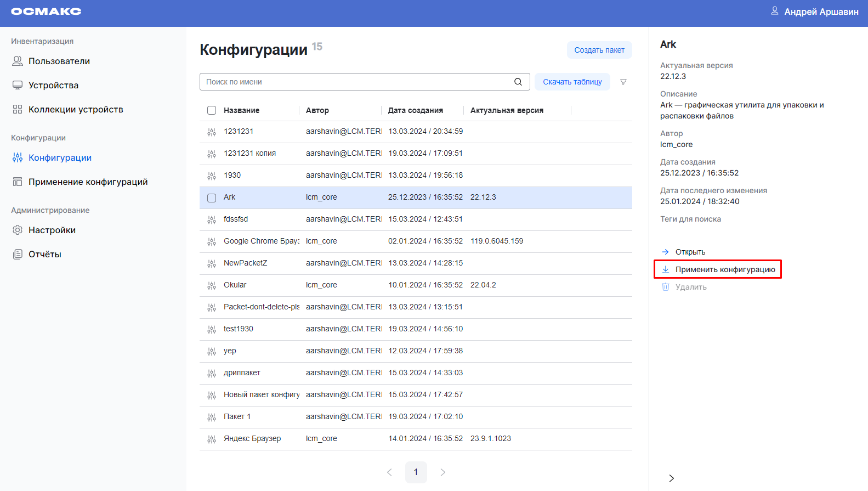
Task: Click the config icon beside Okular row
Action: pyautogui.click(x=212, y=285)
